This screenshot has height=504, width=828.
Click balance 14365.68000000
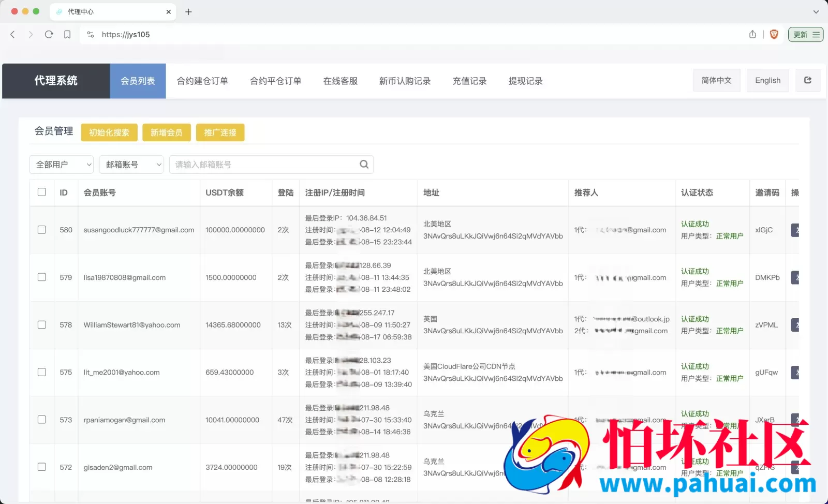[x=233, y=325]
